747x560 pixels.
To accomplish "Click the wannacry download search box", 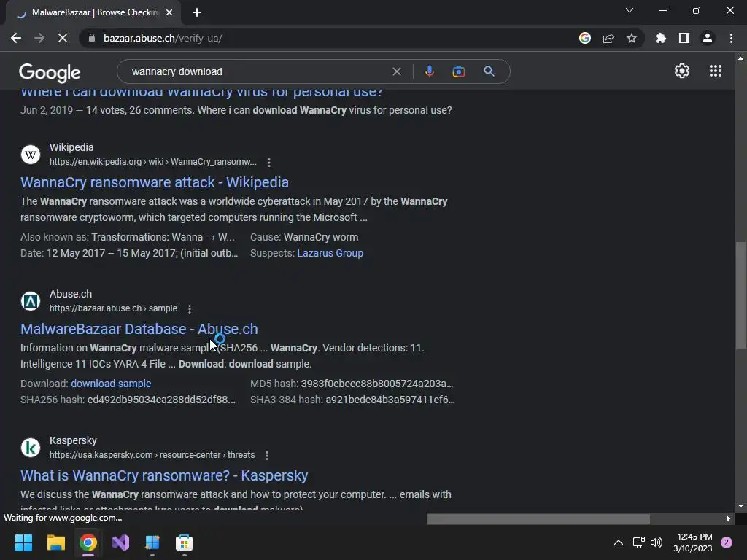I will 258,71.
